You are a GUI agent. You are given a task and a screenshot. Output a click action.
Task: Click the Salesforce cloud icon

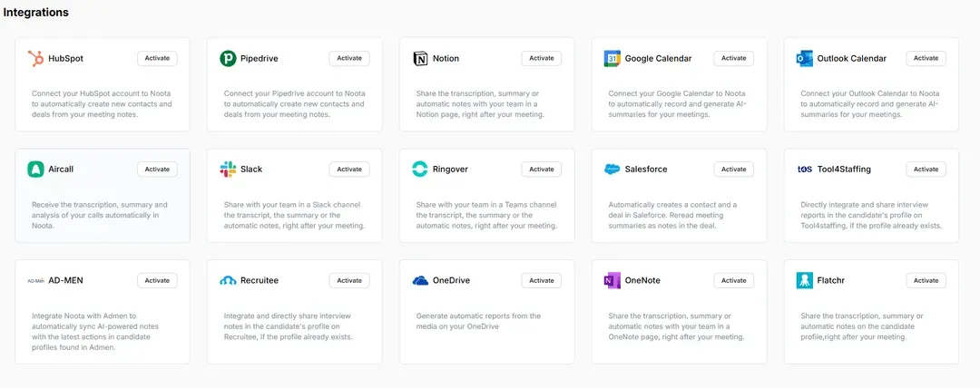tap(612, 170)
